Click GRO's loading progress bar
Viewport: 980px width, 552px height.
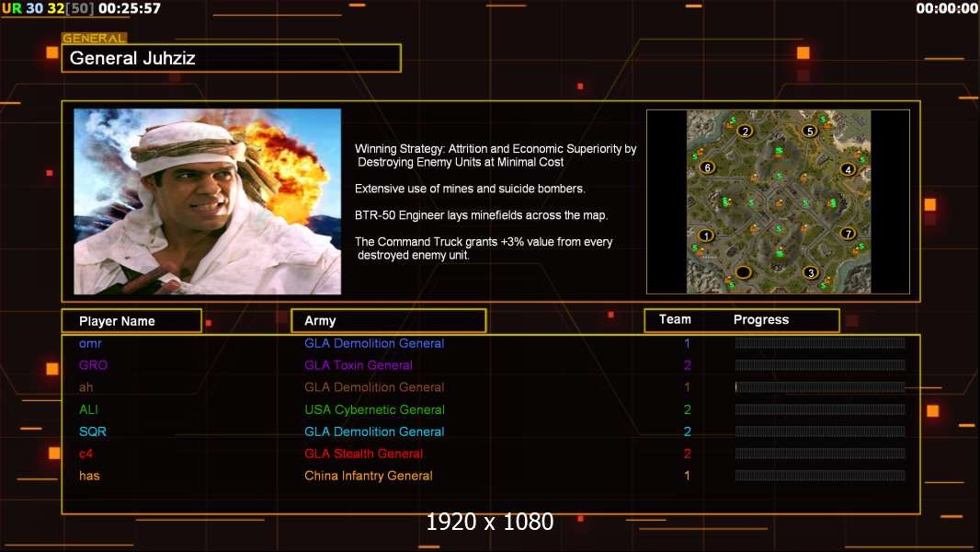coord(820,365)
